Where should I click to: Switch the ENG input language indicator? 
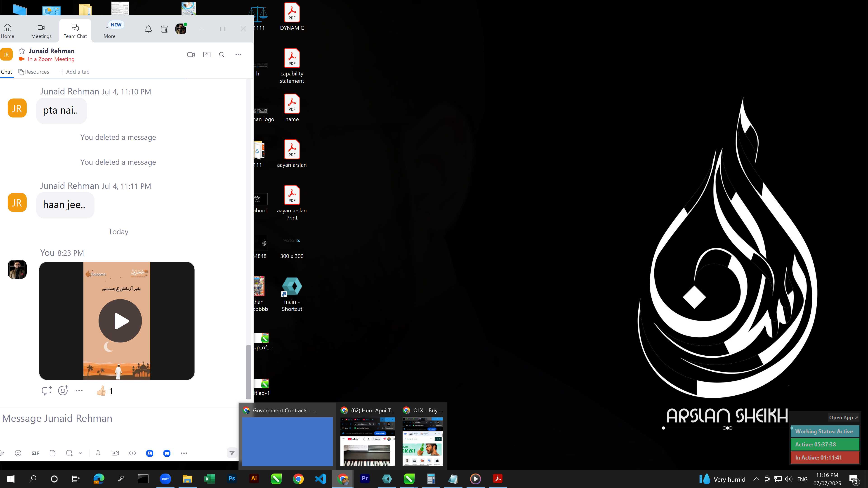click(802, 479)
